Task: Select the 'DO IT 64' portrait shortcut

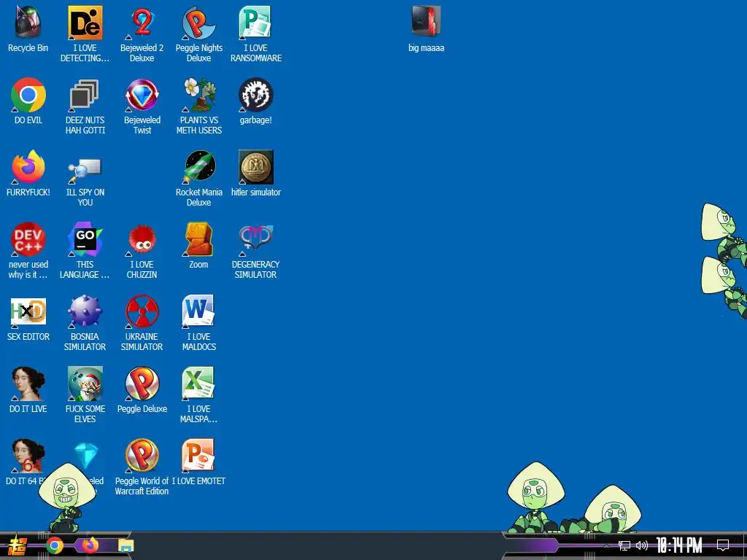Action: click(28, 456)
